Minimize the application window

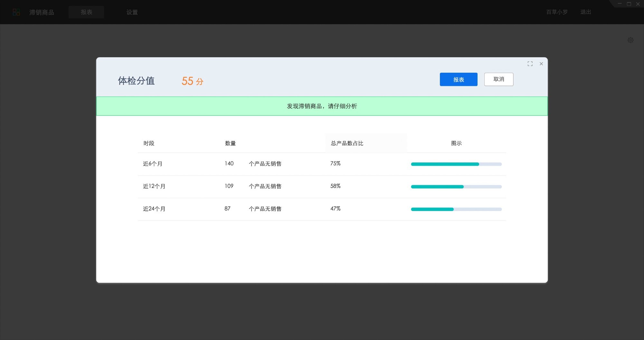coord(620,4)
